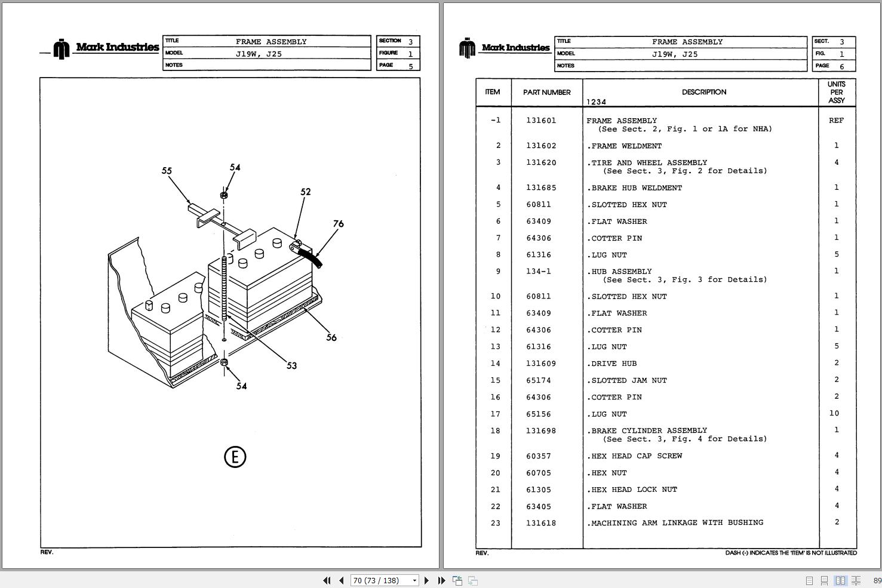Click callout number 76 in the diagram
882x588 pixels.
coord(338,224)
